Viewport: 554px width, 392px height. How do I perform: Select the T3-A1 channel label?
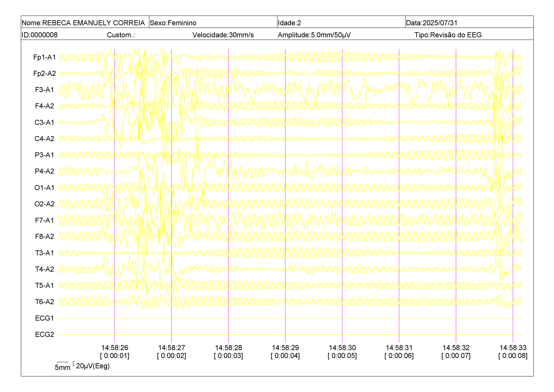click(44, 253)
